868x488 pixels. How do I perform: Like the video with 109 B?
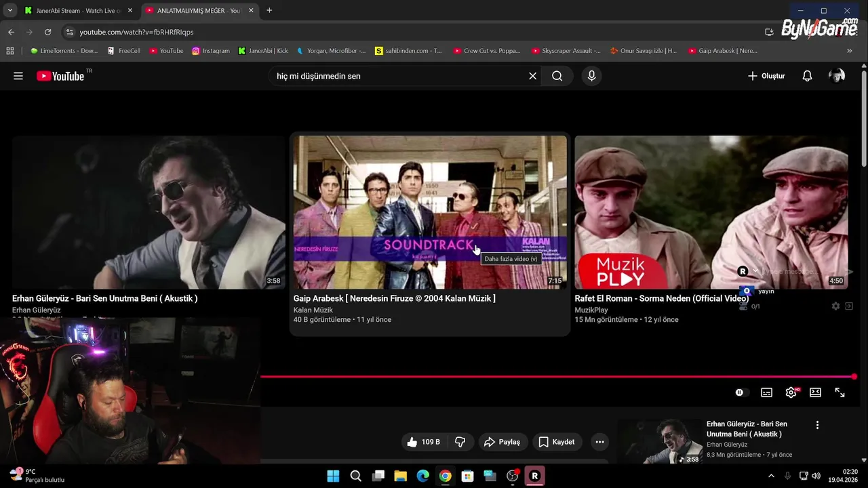point(424,442)
